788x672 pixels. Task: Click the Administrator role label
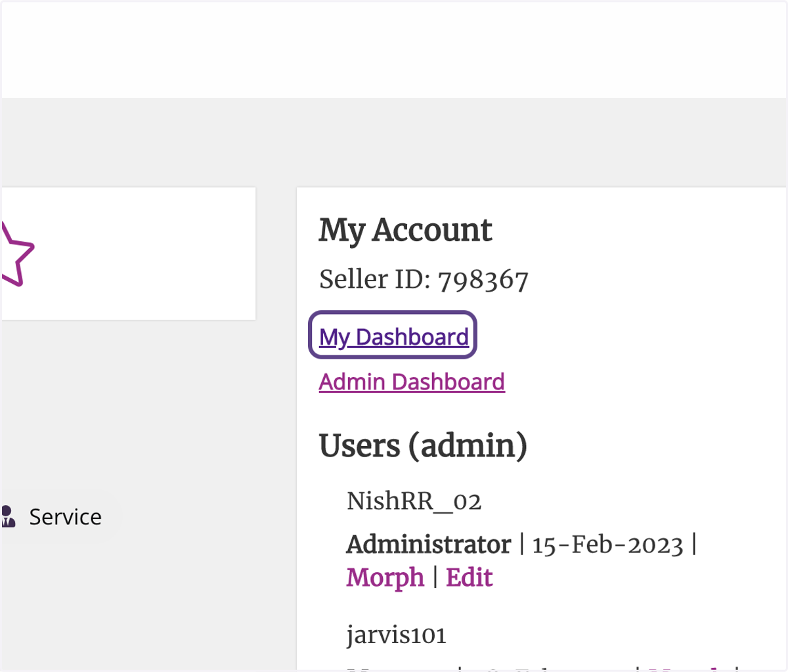[429, 545]
